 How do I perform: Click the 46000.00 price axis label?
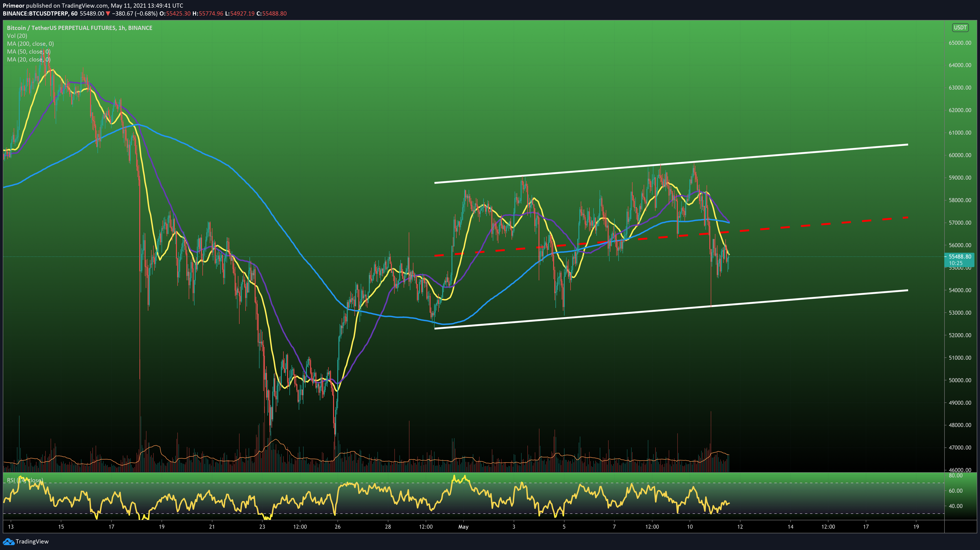pos(960,470)
